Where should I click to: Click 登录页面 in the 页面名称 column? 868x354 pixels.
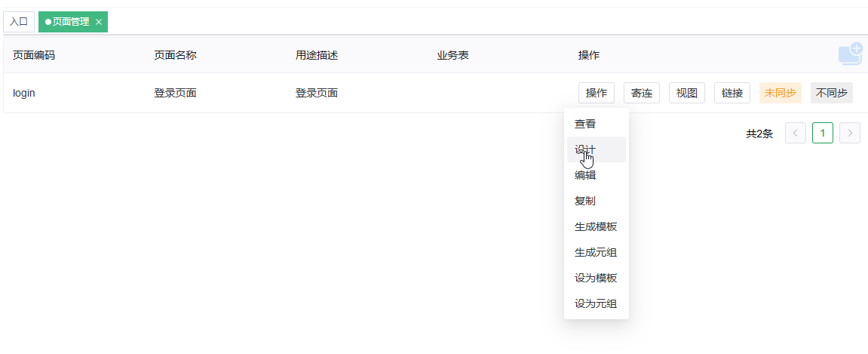(175, 93)
